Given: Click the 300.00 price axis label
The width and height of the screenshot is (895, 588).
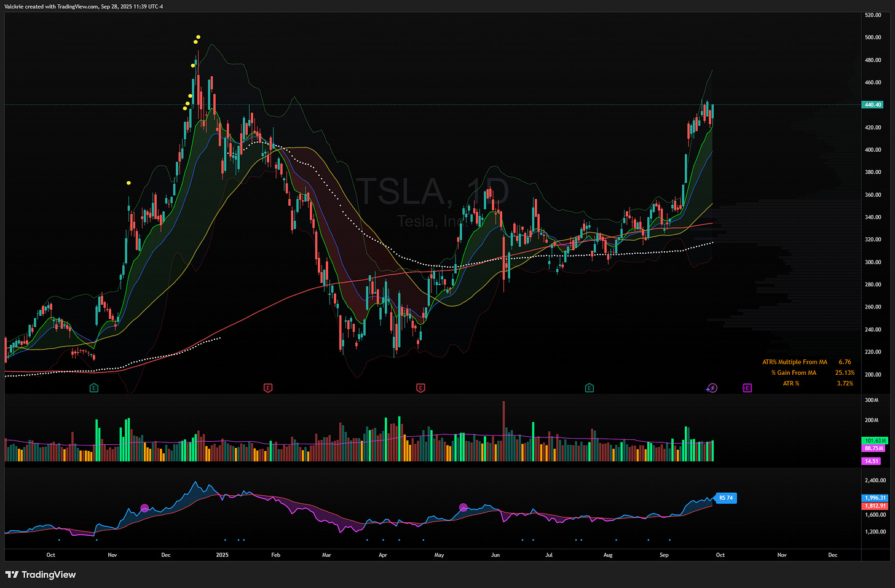Looking at the screenshot, I should click(x=873, y=262).
